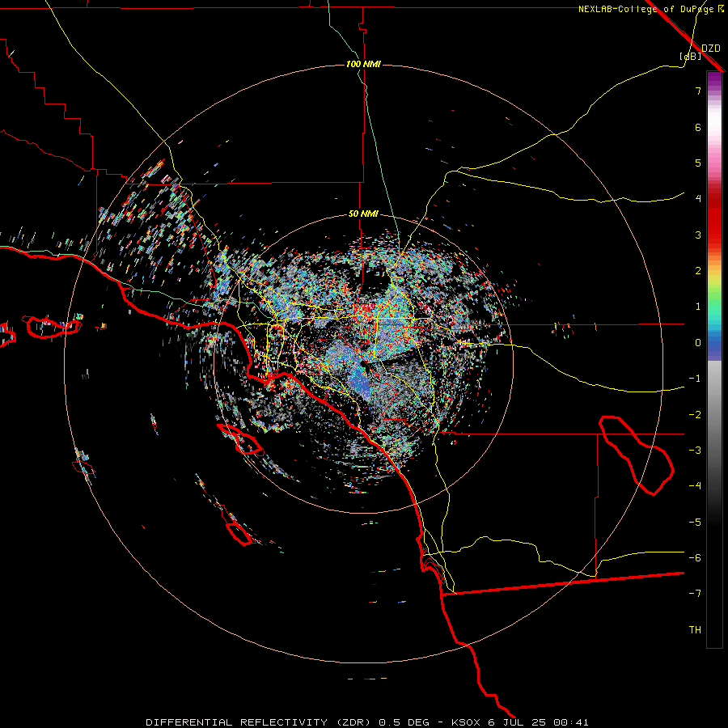This screenshot has width=728, height=728.
Task: Click the -6 value on color scale
Action: [x=695, y=558]
